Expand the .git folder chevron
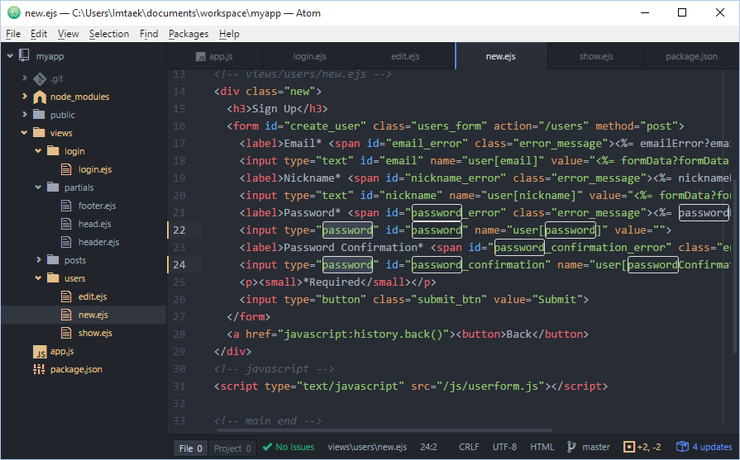Viewport: 740px width, 460px height. 25,78
